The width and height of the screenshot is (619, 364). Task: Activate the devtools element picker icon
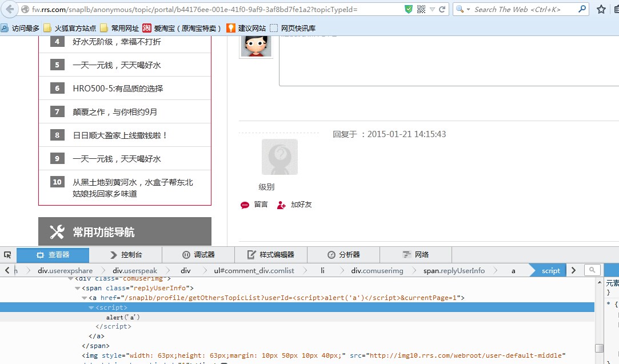[x=7, y=255]
